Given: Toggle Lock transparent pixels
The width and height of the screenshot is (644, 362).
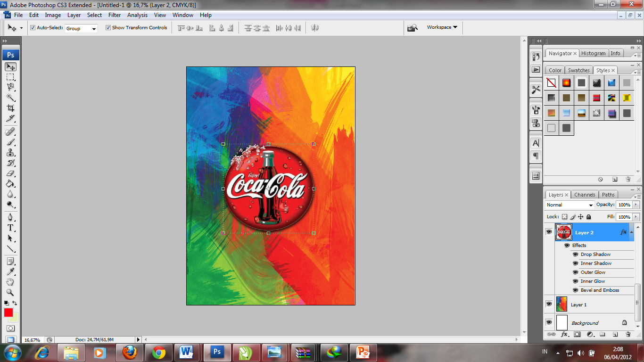Looking at the screenshot, I should (564, 217).
